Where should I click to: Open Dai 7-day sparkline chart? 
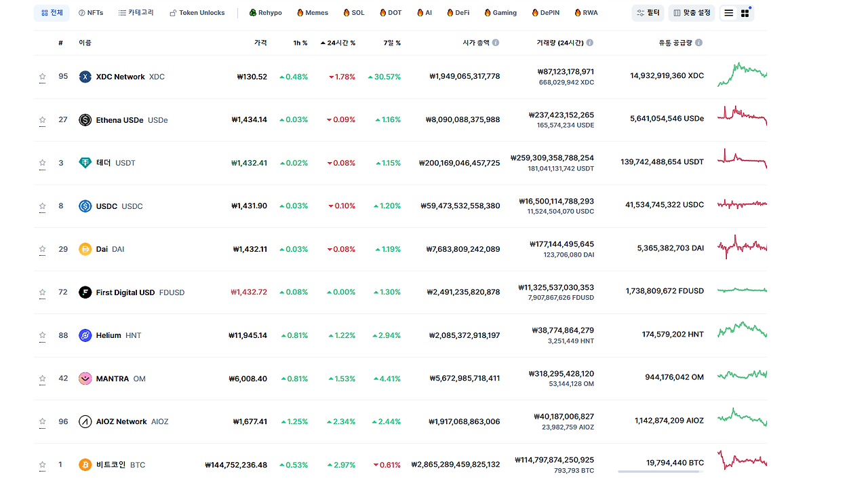742,247
